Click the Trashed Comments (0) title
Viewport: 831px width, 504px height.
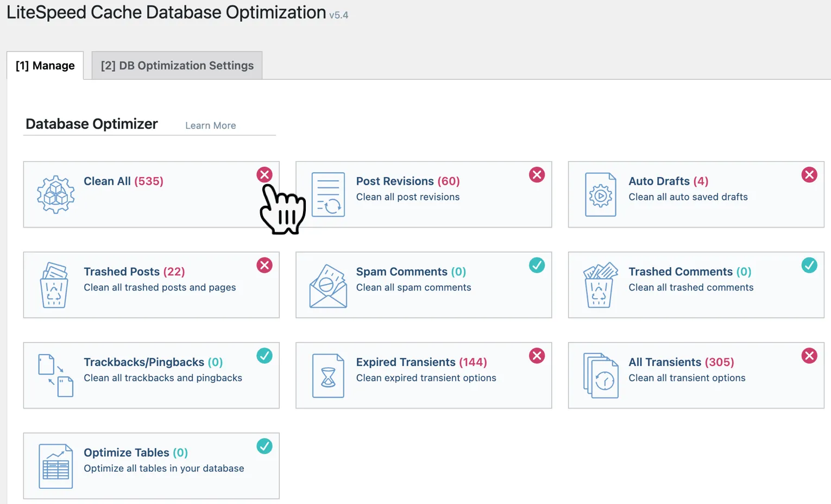(690, 272)
